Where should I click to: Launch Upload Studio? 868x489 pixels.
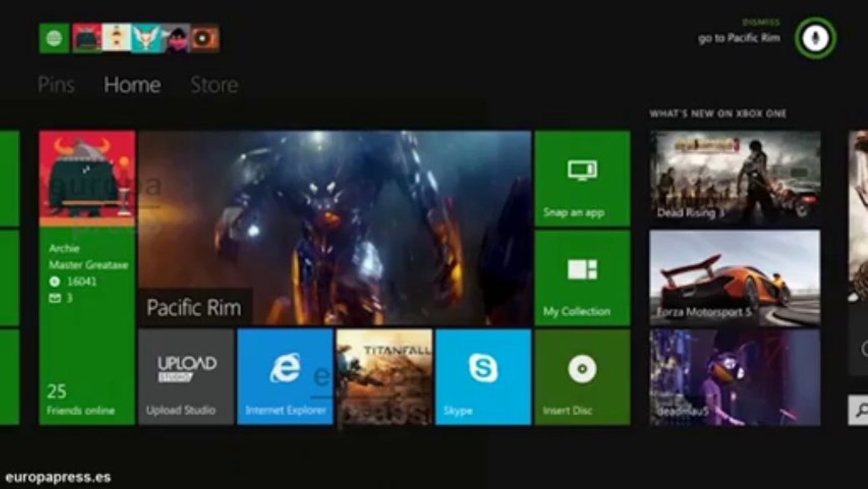pos(186,377)
